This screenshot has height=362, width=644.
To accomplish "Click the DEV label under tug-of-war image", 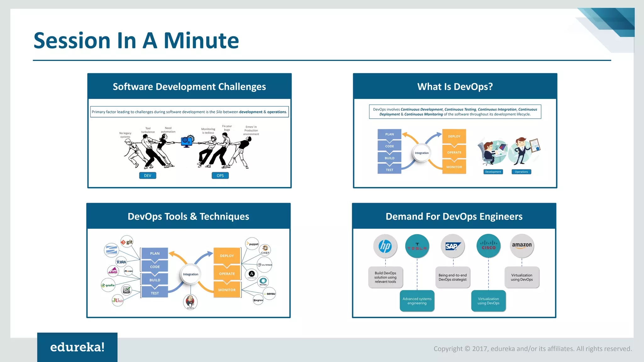I will (147, 175).
